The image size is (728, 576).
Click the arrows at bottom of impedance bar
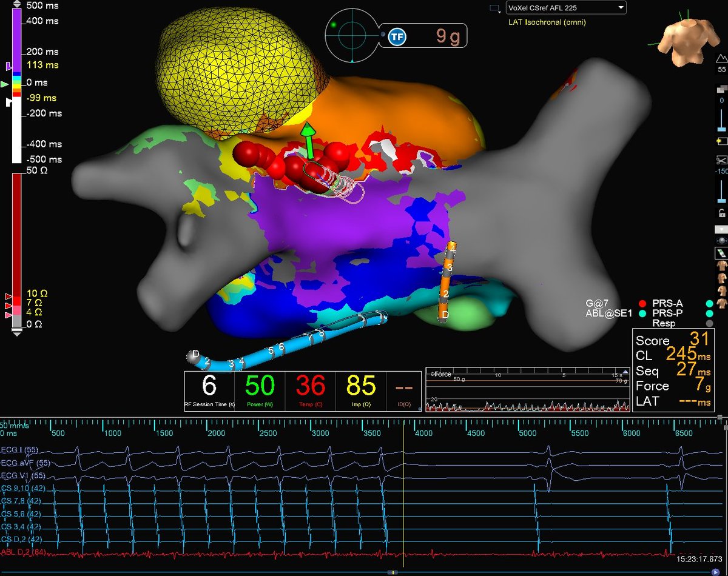[17, 333]
